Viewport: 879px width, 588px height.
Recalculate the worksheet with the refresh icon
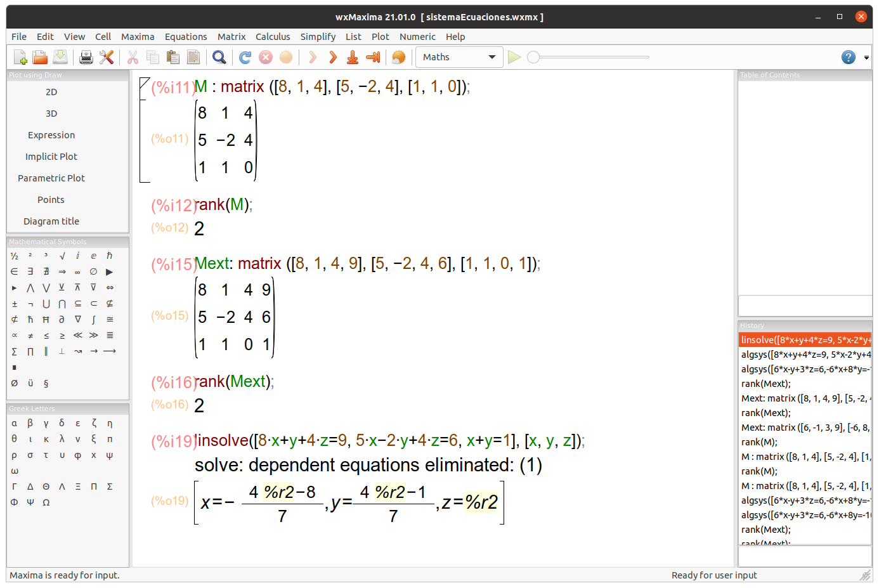[x=244, y=57]
